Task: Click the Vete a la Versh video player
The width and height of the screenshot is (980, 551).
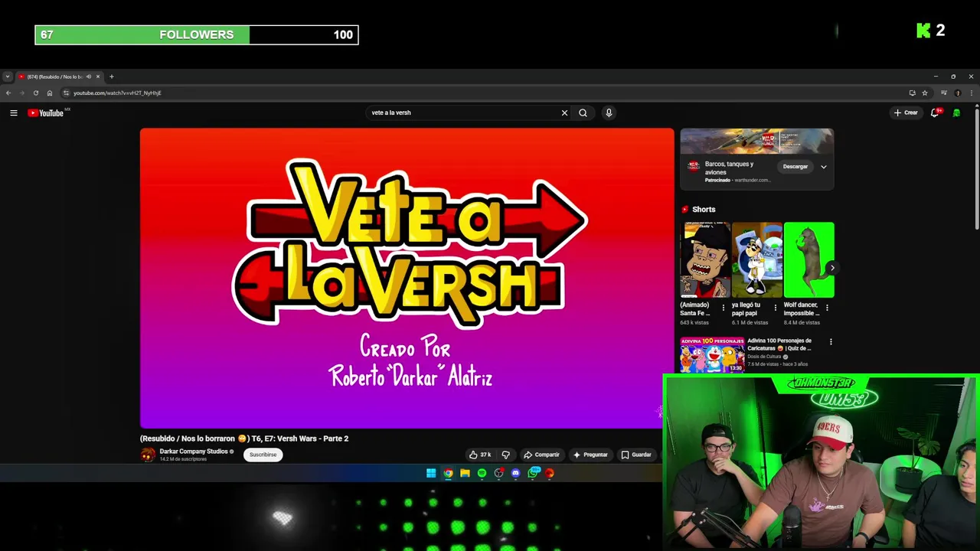Action: [407, 279]
